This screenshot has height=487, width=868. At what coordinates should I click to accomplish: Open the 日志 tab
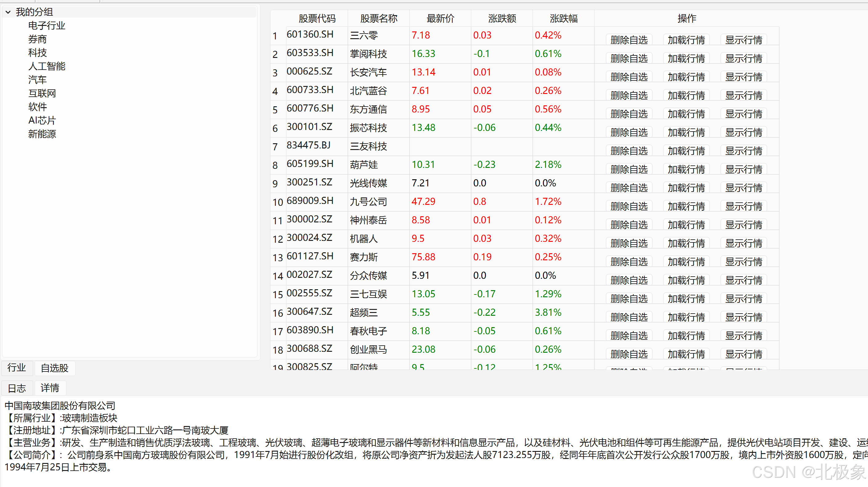point(17,388)
